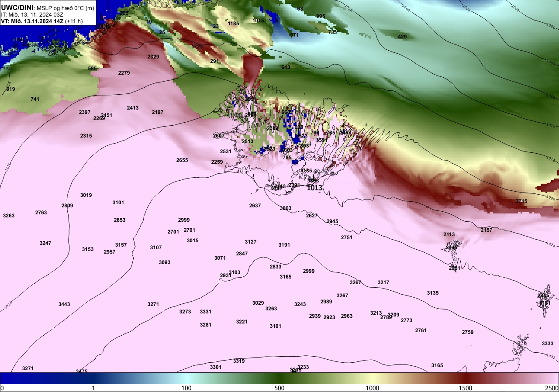This screenshot has height=392, width=559.
Task: Click the 1013 low pressure label
Action: point(314,188)
